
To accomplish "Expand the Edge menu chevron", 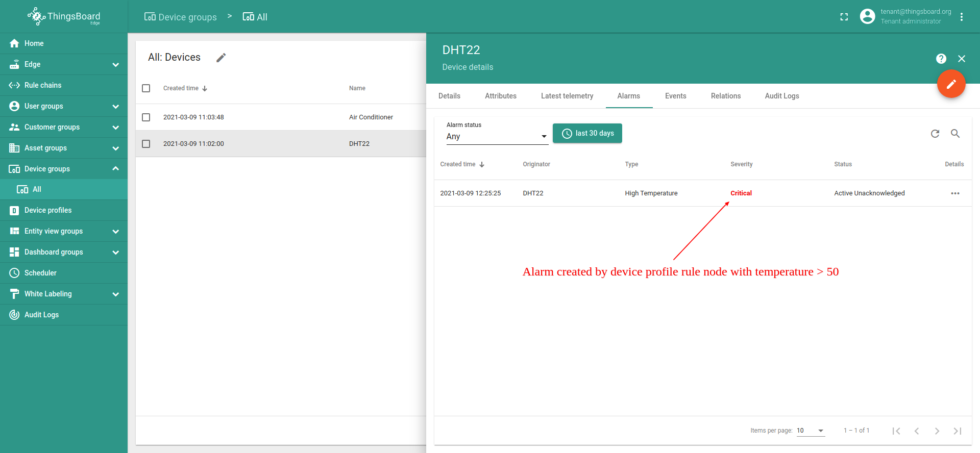I will point(116,64).
